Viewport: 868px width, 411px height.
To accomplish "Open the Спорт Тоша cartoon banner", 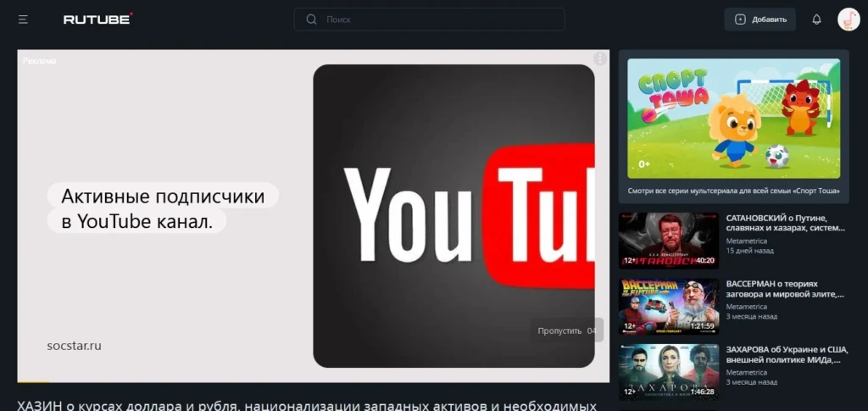I will click(733, 119).
